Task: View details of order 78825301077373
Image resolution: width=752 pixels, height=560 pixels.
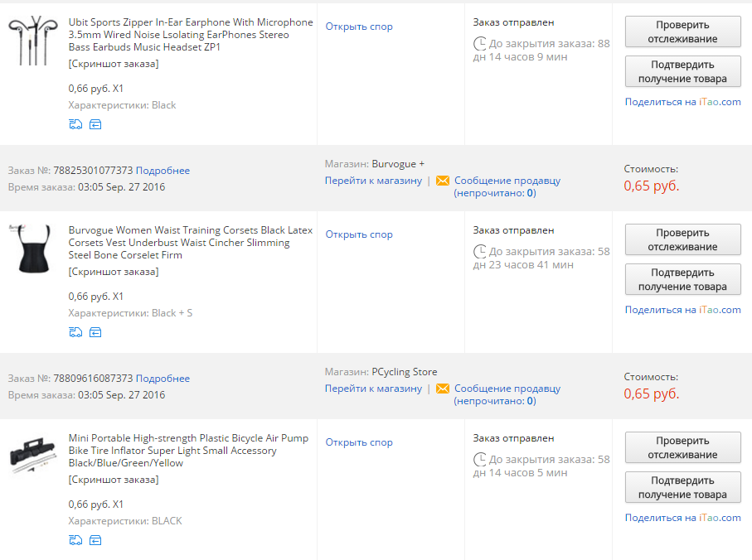Action: [163, 171]
